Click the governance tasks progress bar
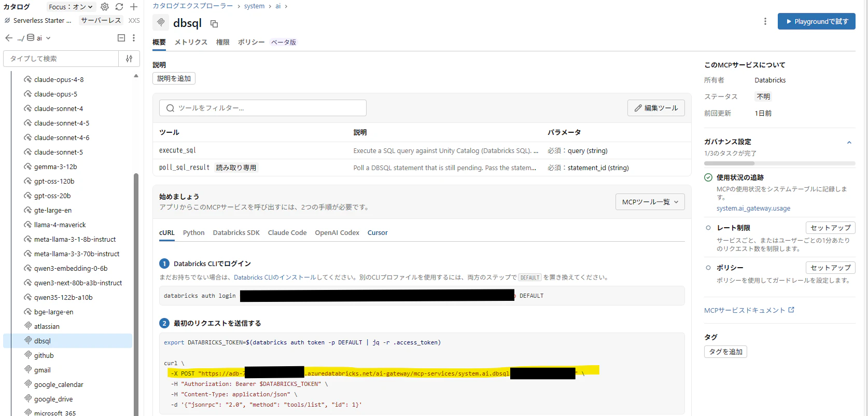 tap(780, 163)
